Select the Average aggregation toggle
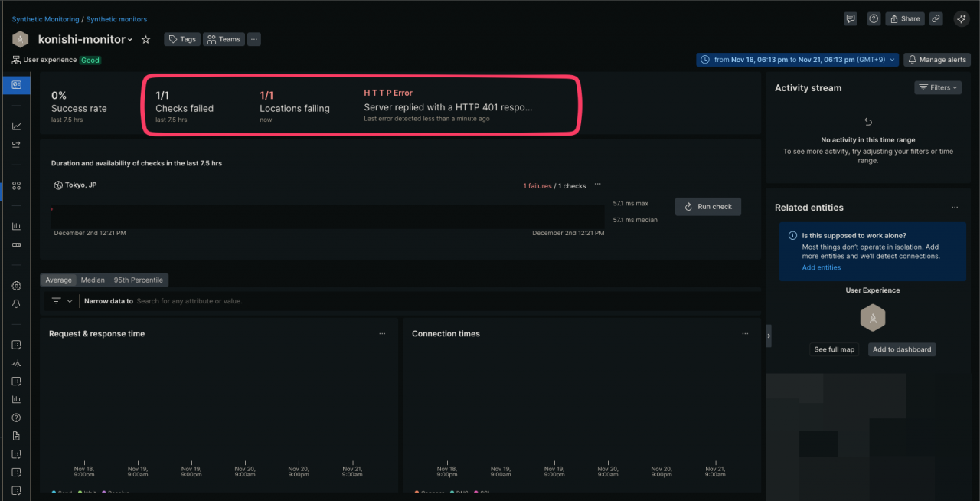The height and width of the screenshot is (501, 980). [x=58, y=280]
